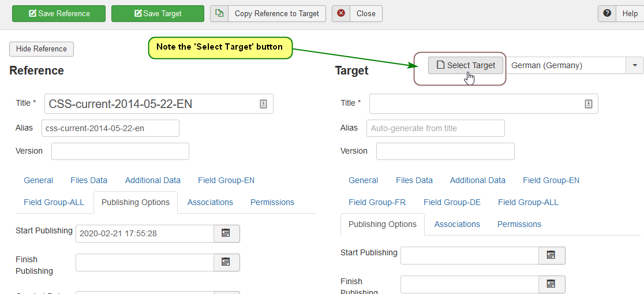Open calendar for Reference Finish Publishing

(x=227, y=262)
